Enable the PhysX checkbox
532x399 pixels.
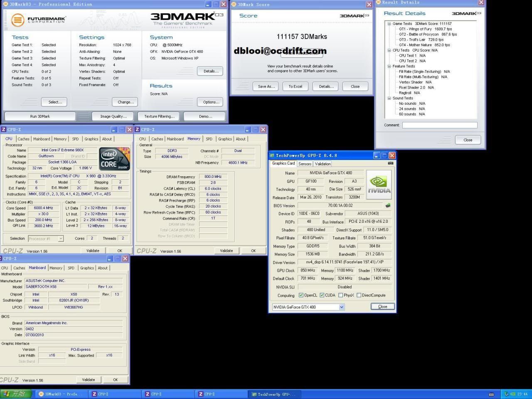click(340, 296)
